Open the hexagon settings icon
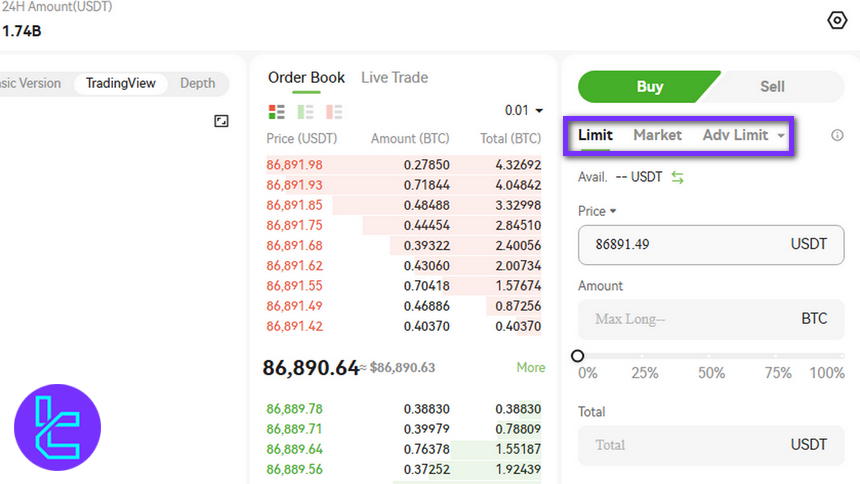860x484 pixels. click(837, 20)
